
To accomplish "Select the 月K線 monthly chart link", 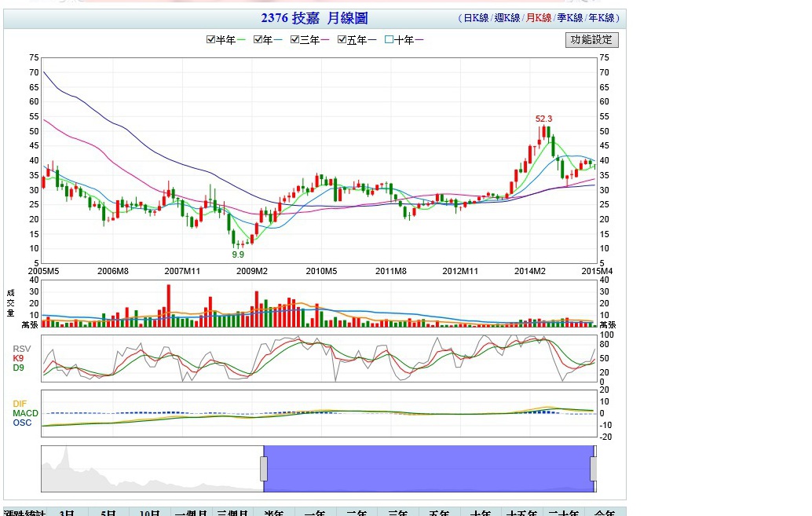I will tap(538, 18).
